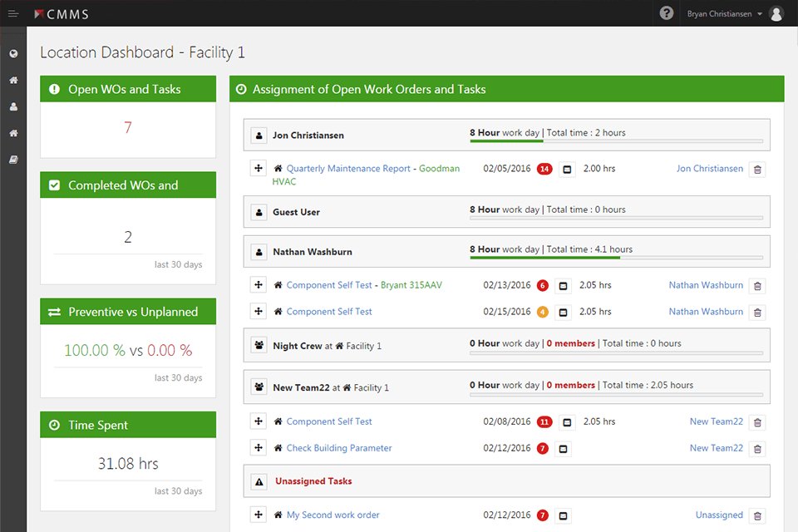The image size is (798, 532).
Task: Click the Jon Christiansen assignee link
Action: [709, 169]
